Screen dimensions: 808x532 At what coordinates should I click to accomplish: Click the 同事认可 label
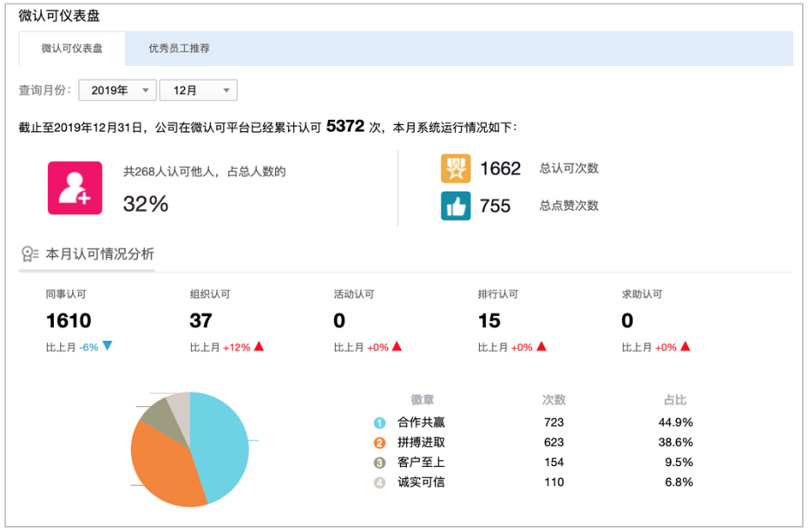66,294
